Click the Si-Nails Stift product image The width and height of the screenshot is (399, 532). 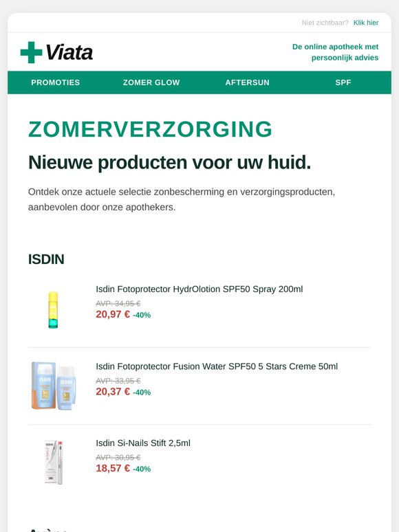coord(54,462)
